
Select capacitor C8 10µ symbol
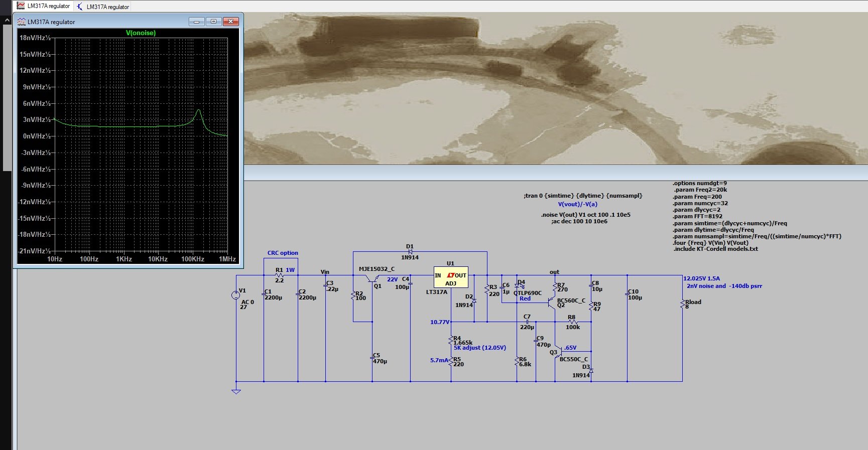tap(591, 286)
